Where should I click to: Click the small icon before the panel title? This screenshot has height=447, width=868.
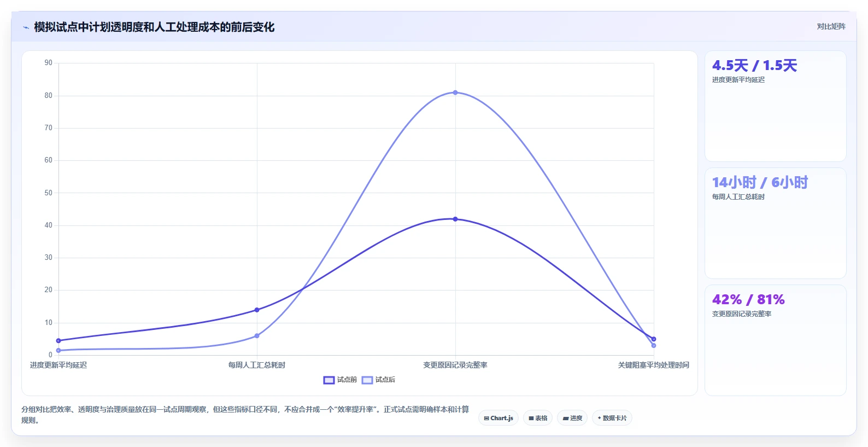pos(26,27)
